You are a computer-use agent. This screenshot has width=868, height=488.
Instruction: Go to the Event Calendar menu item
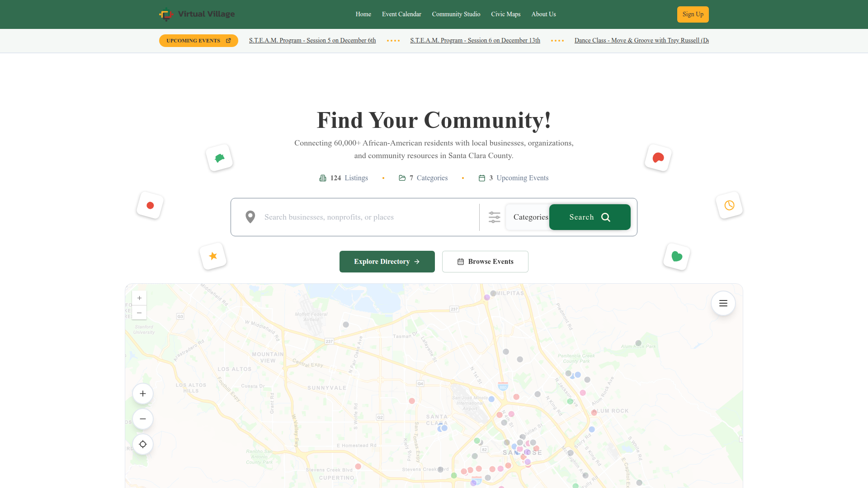pyautogui.click(x=401, y=14)
